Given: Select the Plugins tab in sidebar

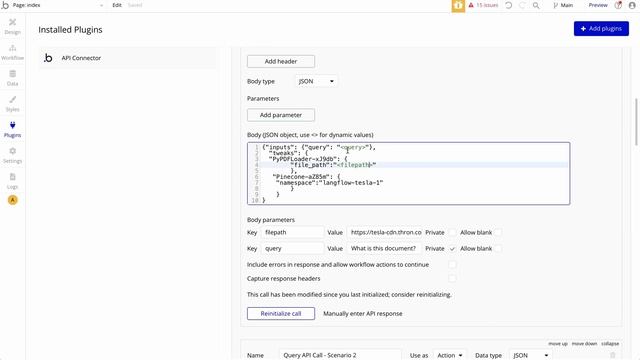Looking at the screenshot, I should tap(12, 129).
